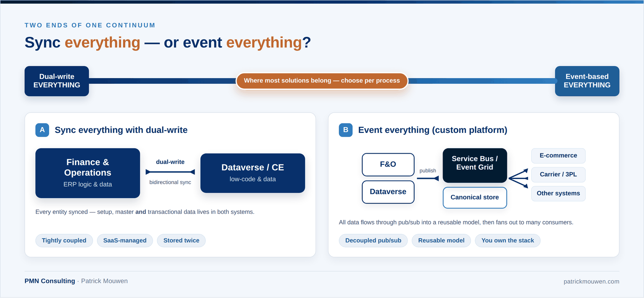The height and width of the screenshot is (298, 644).
Task: Click the You own the stack tag
Action: (508, 240)
